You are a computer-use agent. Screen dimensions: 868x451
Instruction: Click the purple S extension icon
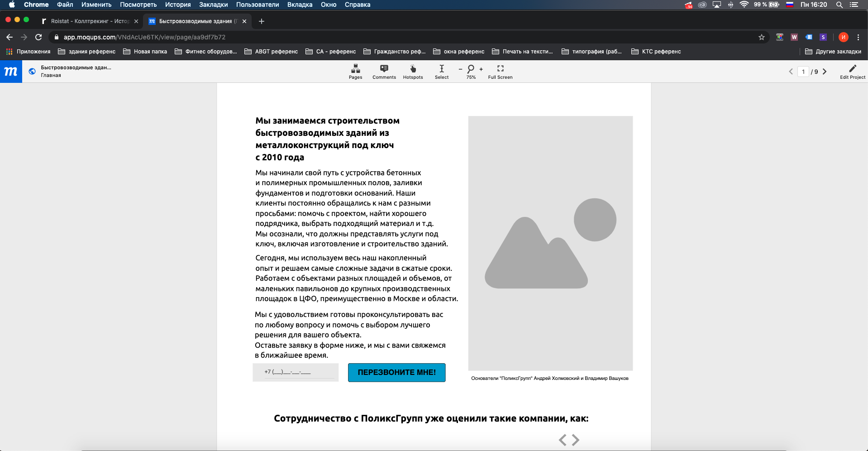823,37
